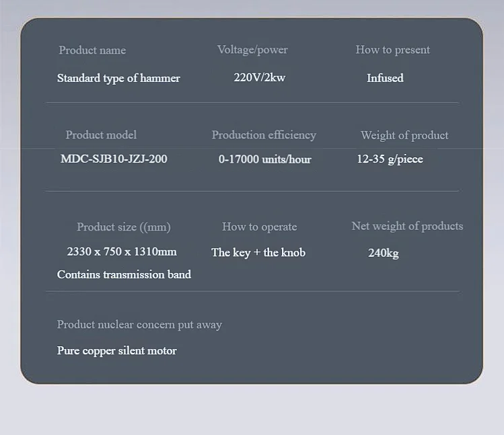Select the "Infused" value text

[x=385, y=78]
